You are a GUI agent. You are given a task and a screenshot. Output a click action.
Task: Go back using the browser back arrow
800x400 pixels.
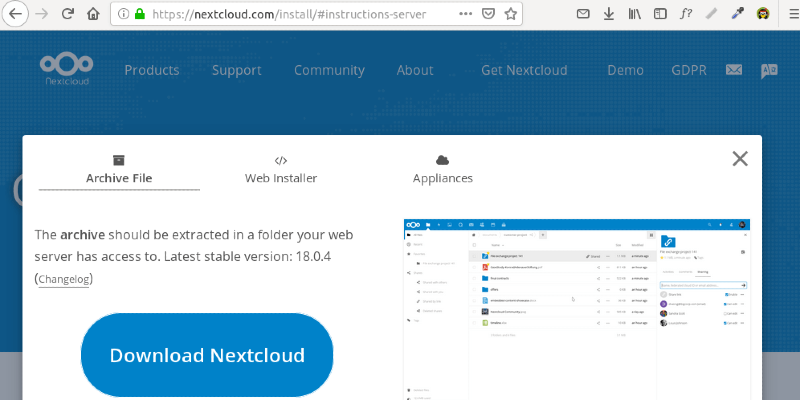tap(15, 14)
